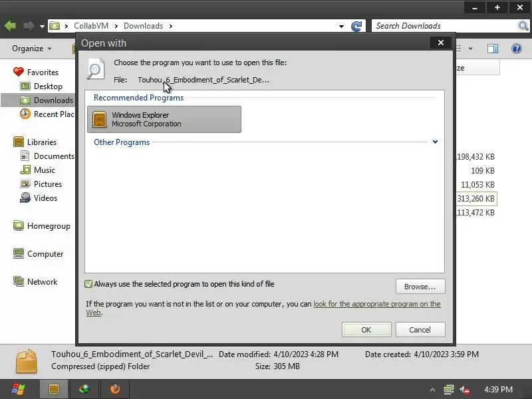
Task: Focus the Search Downloads field
Action: [x=444, y=26]
